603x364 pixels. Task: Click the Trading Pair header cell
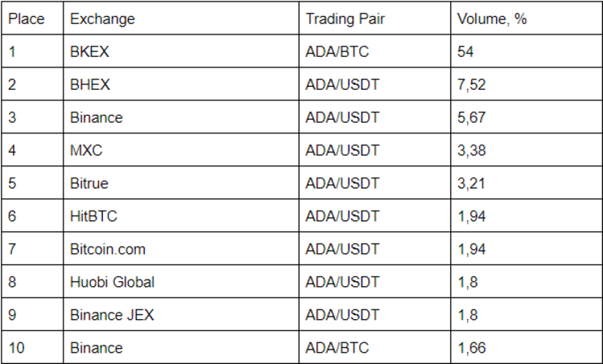click(x=345, y=18)
